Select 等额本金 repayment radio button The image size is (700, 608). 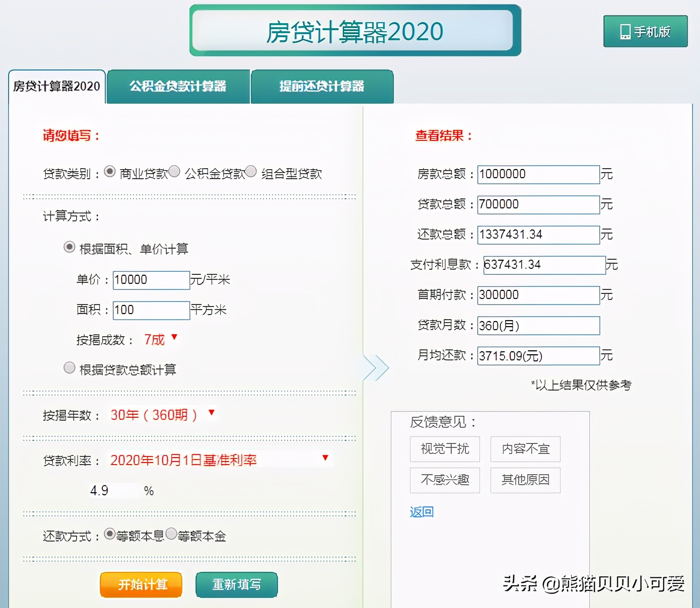171,534
